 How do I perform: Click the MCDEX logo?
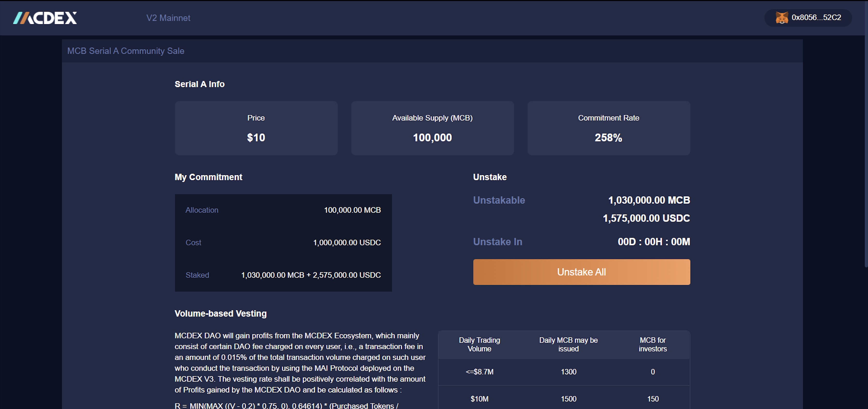[45, 18]
